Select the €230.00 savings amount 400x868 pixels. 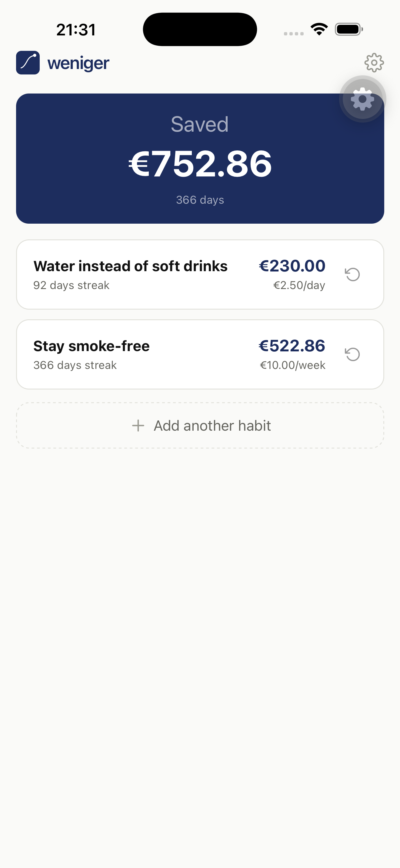tap(292, 266)
